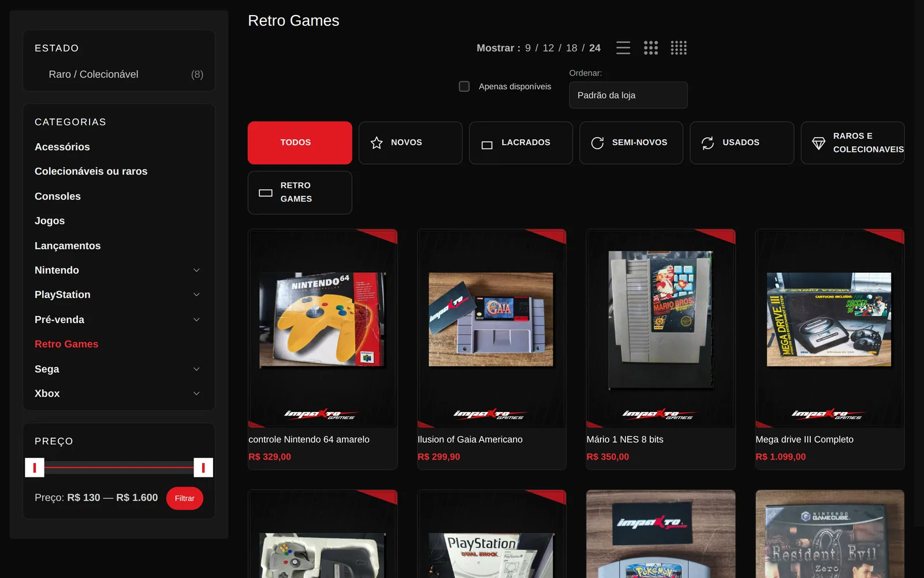Open the Ordenar Padrão da loja dropdown

628,95
